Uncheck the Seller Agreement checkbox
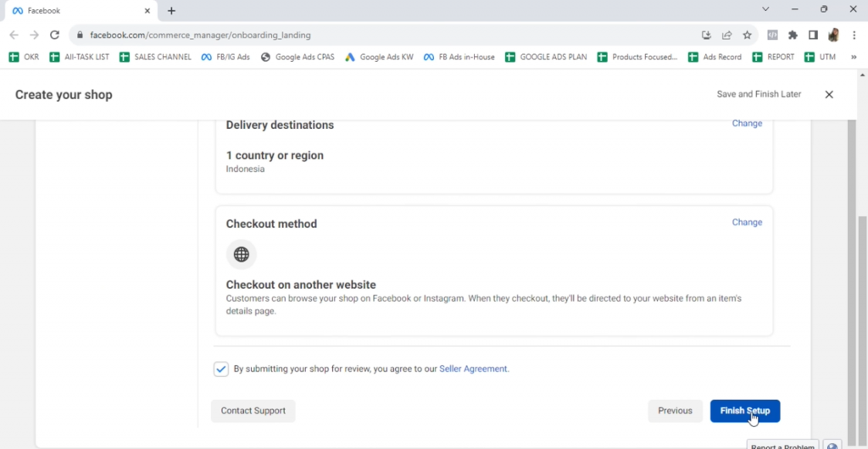This screenshot has height=449, width=868. click(221, 369)
